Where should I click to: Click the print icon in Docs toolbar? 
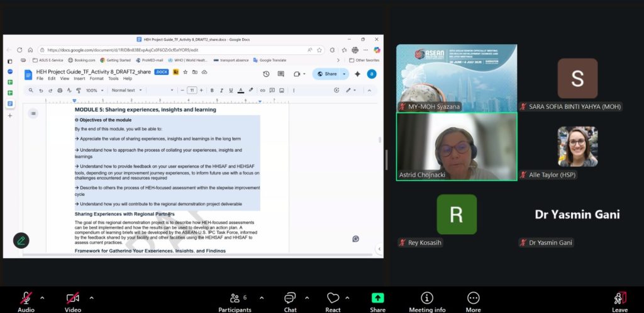pos(60,90)
